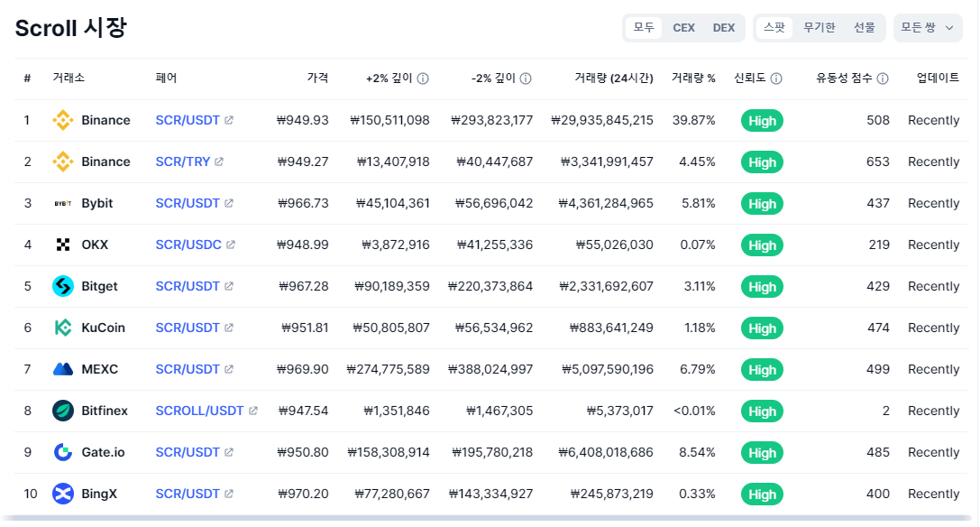Switch to 무기한 markets

coord(820,28)
